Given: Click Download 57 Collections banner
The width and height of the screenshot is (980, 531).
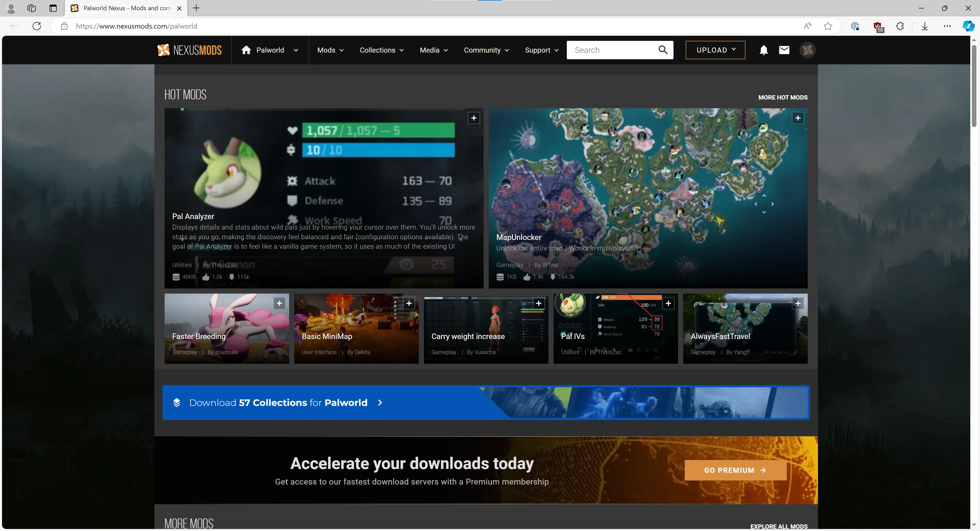Looking at the screenshot, I should click(486, 403).
